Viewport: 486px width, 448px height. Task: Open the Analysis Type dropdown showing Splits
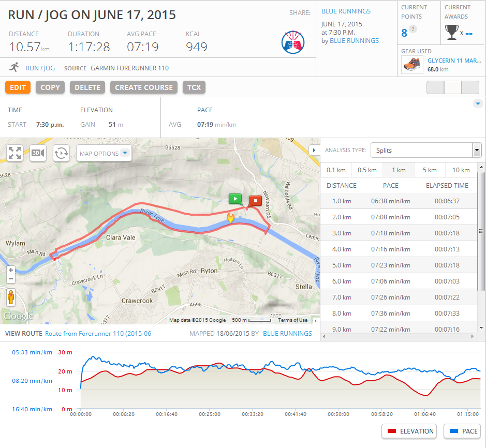click(426, 150)
